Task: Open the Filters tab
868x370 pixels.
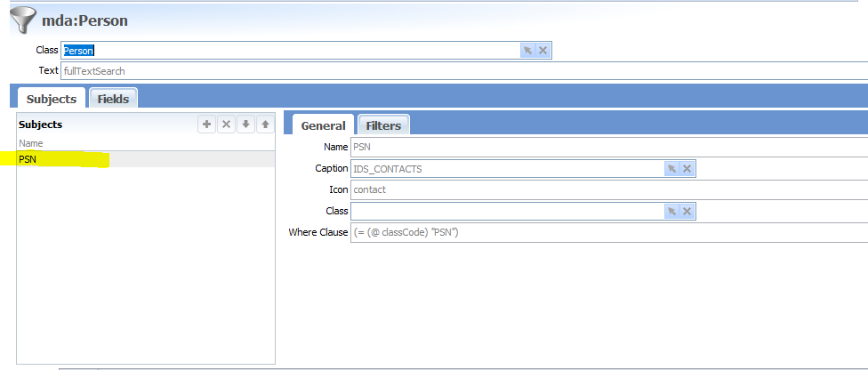Action: point(383,125)
